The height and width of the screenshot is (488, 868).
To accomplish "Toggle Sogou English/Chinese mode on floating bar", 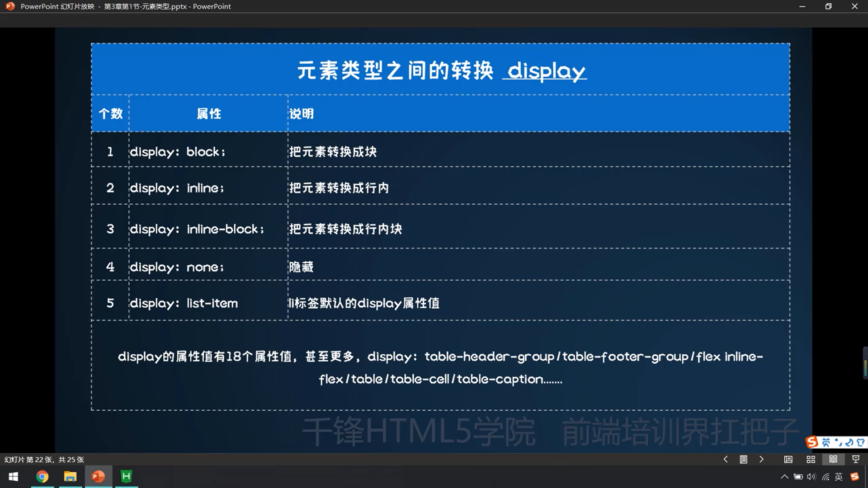I will [826, 442].
